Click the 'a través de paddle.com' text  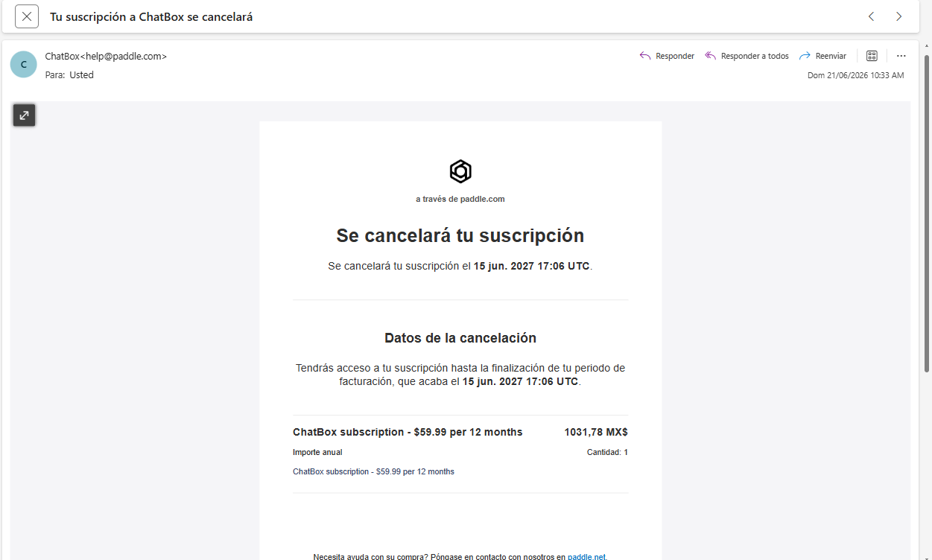pyautogui.click(x=460, y=199)
